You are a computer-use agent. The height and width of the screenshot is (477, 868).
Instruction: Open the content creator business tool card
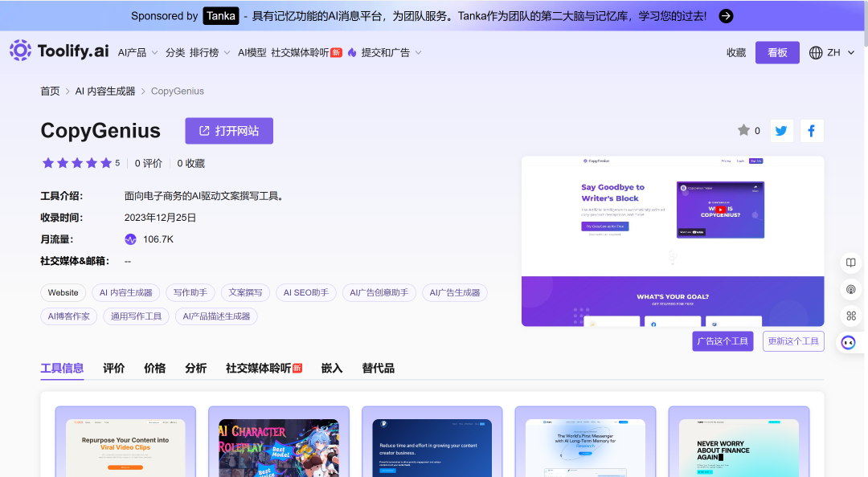[x=432, y=442]
